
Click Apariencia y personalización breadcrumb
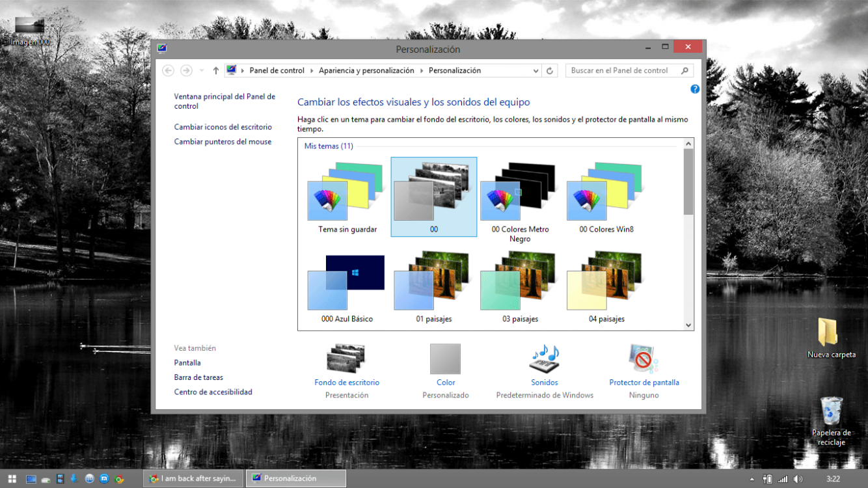[x=366, y=71]
